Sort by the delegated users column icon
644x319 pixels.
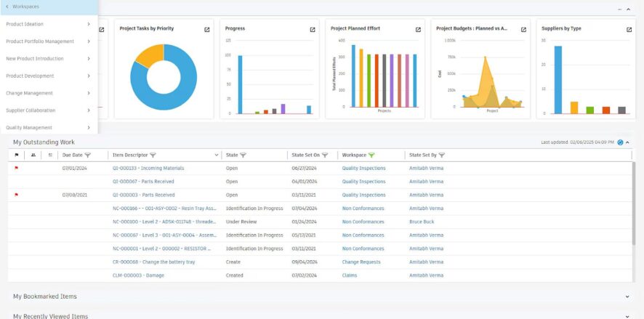pos(33,156)
